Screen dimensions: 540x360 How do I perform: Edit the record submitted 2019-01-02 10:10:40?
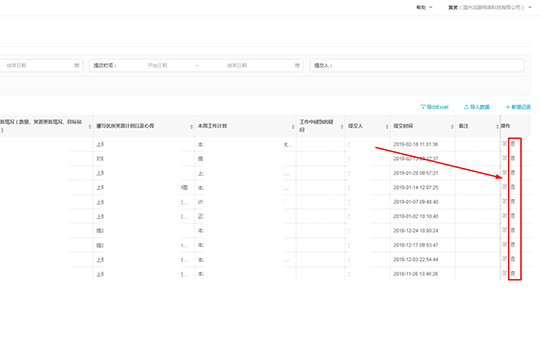coord(505,216)
